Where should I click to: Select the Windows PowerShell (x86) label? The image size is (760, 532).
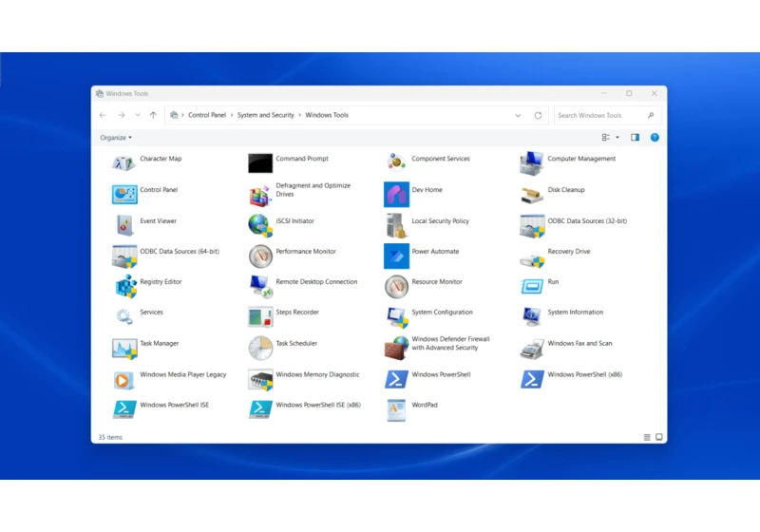[x=585, y=374]
